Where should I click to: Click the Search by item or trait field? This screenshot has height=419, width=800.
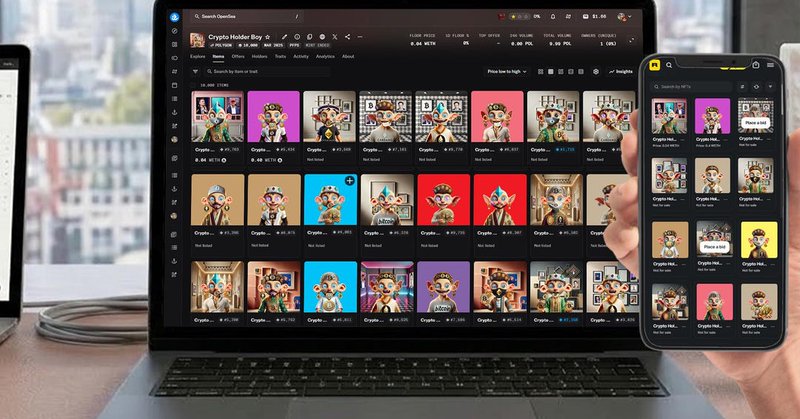pyautogui.click(x=266, y=71)
